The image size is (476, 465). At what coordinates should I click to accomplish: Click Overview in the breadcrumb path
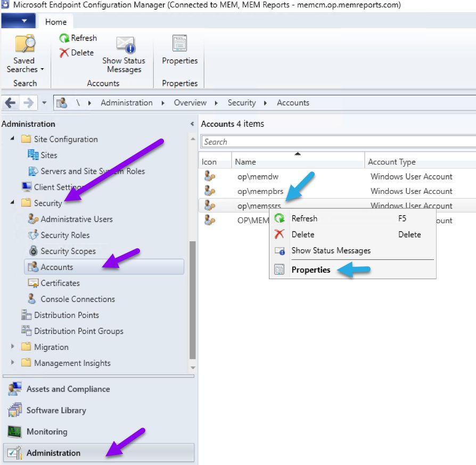pos(190,103)
